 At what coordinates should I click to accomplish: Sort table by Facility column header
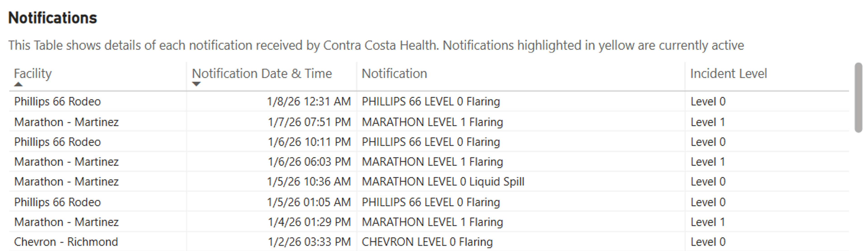coord(33,73)
